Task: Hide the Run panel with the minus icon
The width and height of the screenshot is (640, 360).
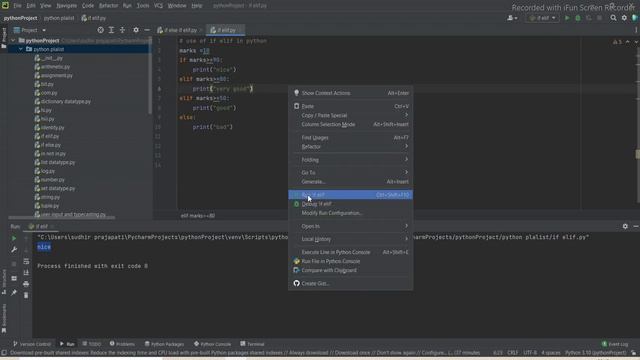Action: [x=636, y=226]
